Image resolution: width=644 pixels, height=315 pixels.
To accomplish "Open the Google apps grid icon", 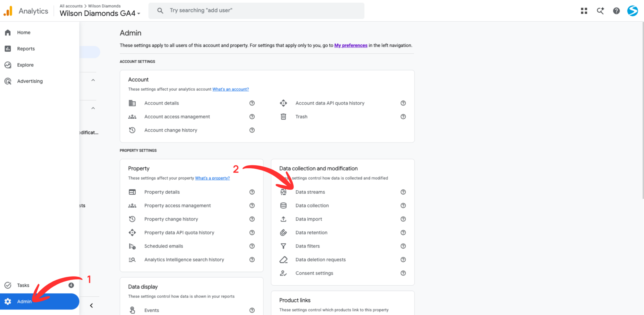I will coord(584,11).
